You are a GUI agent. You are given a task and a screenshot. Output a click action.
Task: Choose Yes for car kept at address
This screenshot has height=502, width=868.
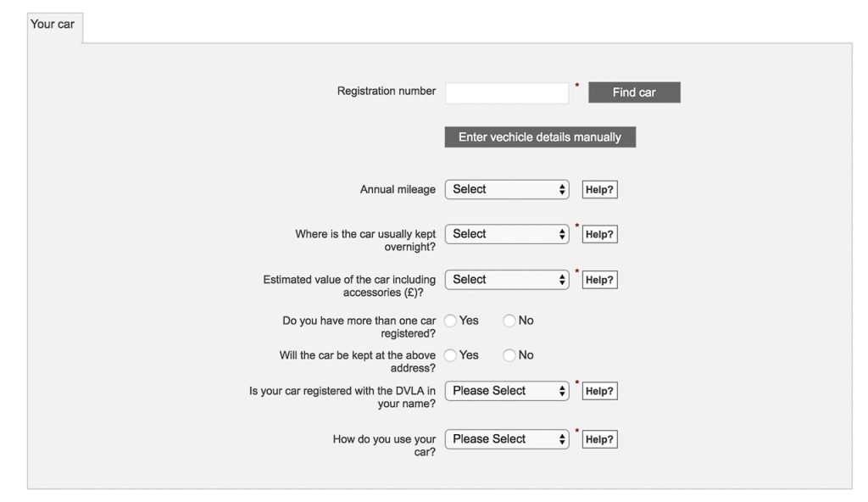pos(451,355)
